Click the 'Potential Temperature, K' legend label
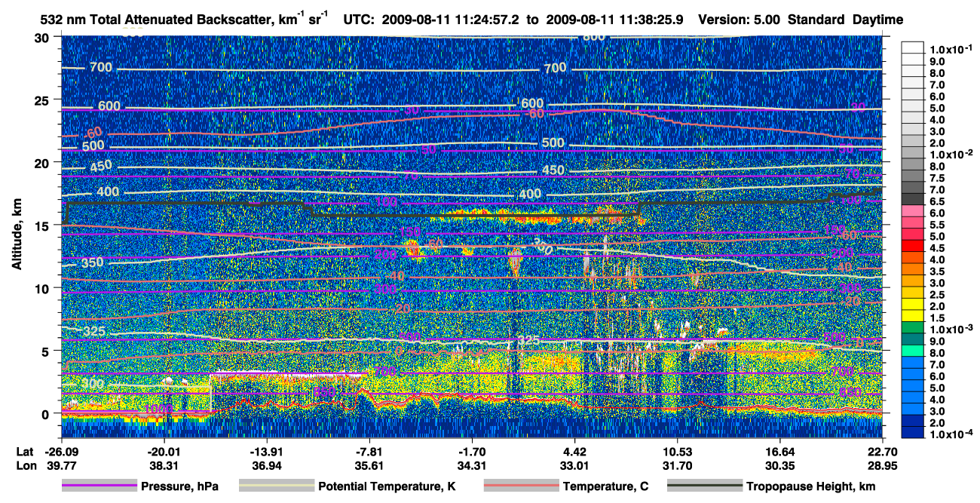 coord(387,486)
